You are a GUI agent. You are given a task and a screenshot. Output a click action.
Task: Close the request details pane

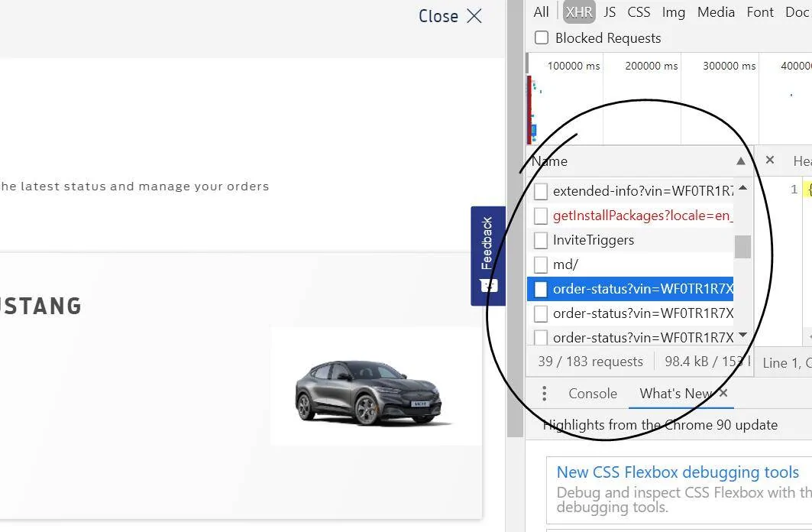(770, 160)
